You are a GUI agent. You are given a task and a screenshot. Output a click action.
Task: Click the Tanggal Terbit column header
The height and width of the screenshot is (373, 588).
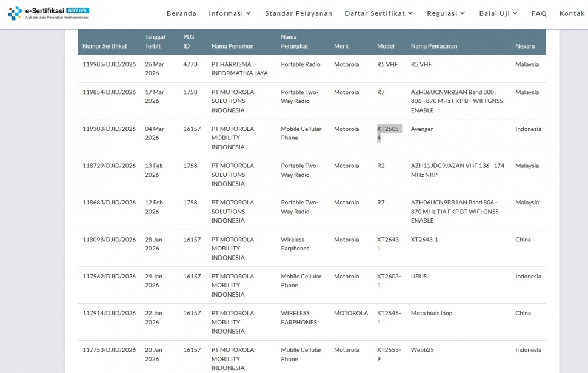coord(155,41)
